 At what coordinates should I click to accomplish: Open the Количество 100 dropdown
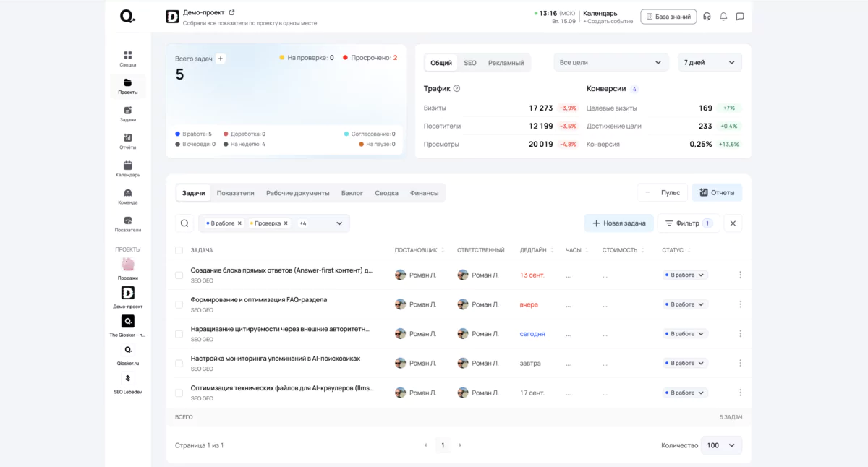tap(721, 445)
